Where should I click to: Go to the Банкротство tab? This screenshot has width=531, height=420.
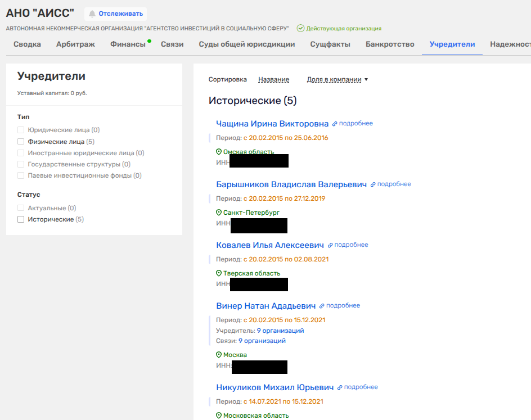click(x=390, y=44)
